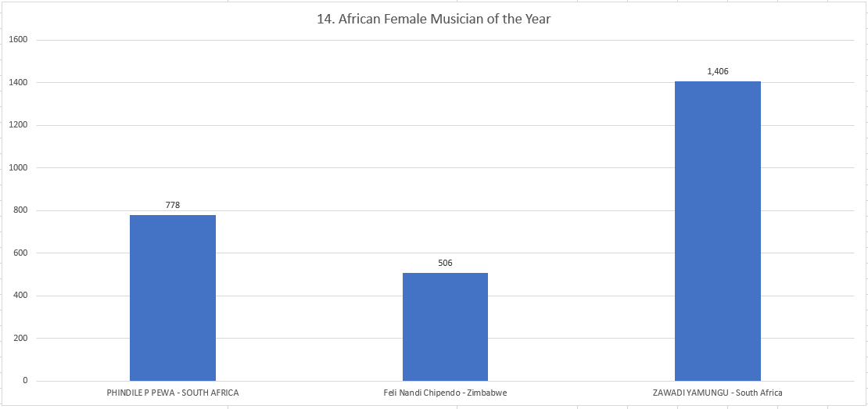The width and height of the screenshot is (868, 409).
Task: Click the 1600 value on the vertical axis
Action: [19, 40]
